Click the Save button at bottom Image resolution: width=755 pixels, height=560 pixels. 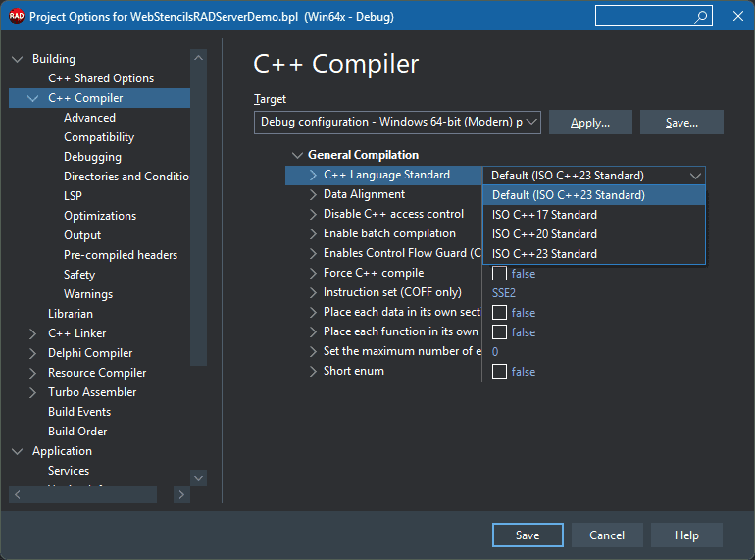528,535
